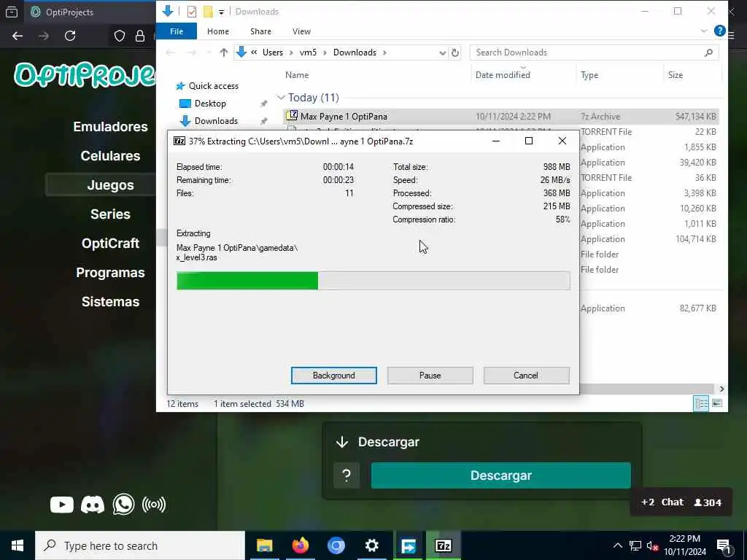This screenshot has width=747, height=560.
Task: Go up one folder level
Action: point(223,52)
